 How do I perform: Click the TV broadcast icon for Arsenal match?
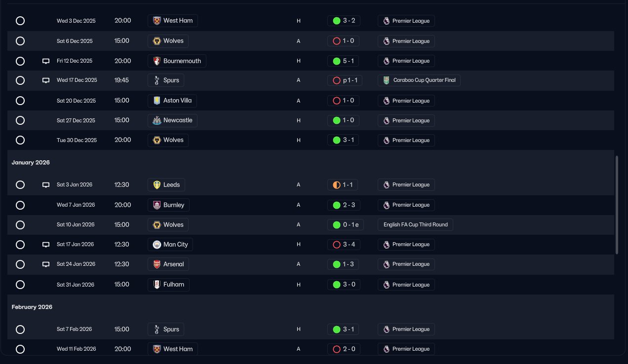(x=46, y=264)
